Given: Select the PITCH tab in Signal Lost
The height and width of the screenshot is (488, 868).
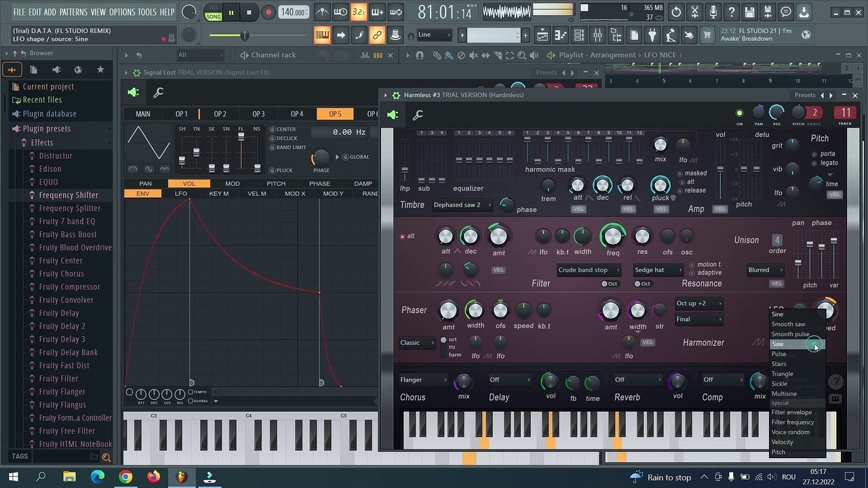Looking at the screenshot, I should pyautogui.click(x=276, y=184).
